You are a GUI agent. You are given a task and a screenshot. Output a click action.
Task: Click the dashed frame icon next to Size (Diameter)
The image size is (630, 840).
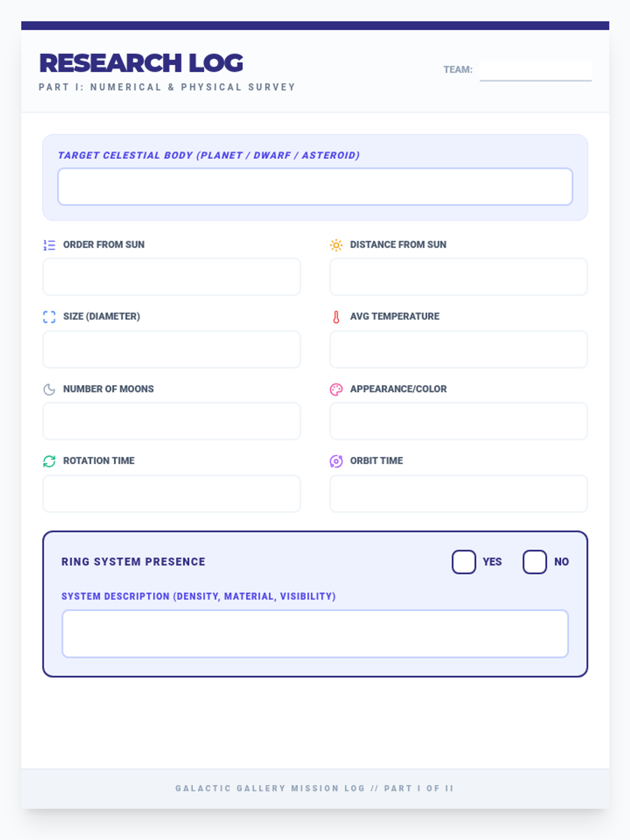[x=49, y=317]
